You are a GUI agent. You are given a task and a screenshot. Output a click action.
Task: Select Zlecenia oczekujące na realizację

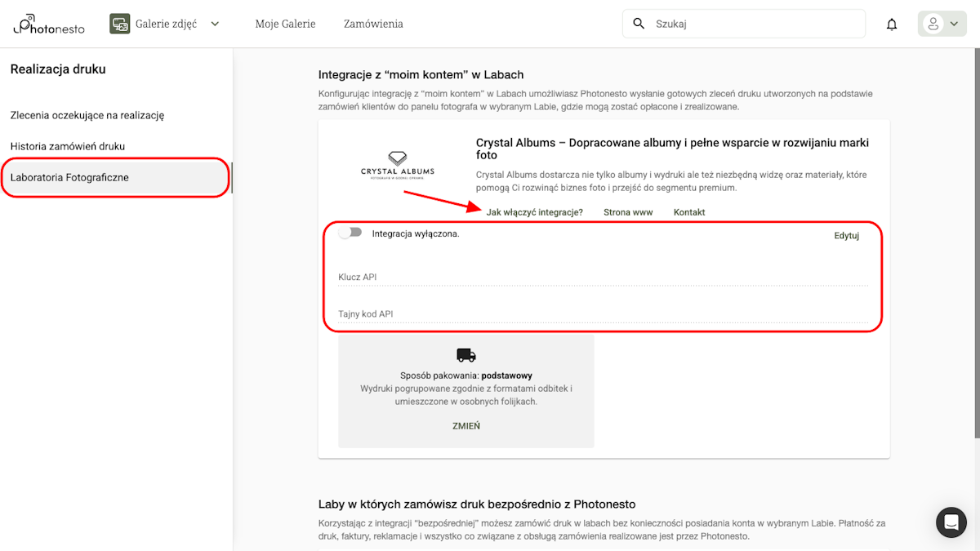pyautogui.click(x=87, y=115)
